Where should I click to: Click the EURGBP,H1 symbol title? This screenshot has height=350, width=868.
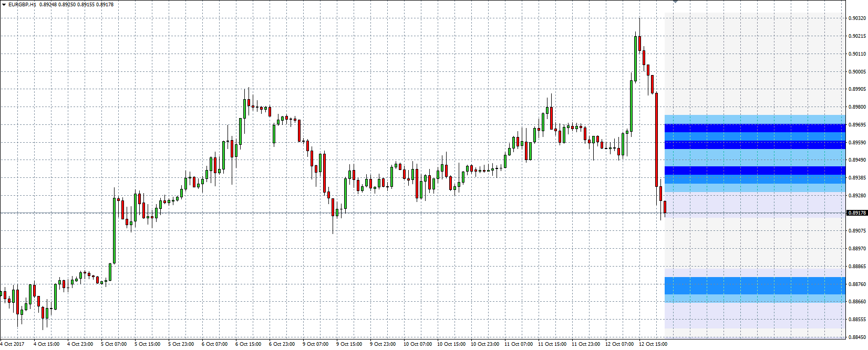coord(22,5)
